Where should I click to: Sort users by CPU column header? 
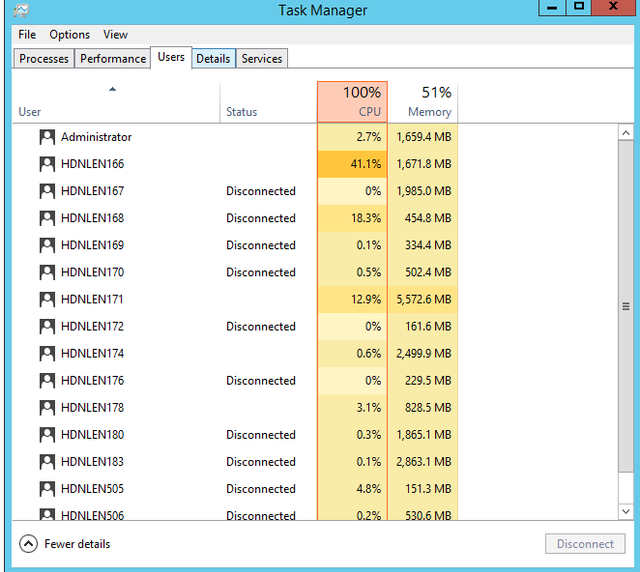coord(352,102)
